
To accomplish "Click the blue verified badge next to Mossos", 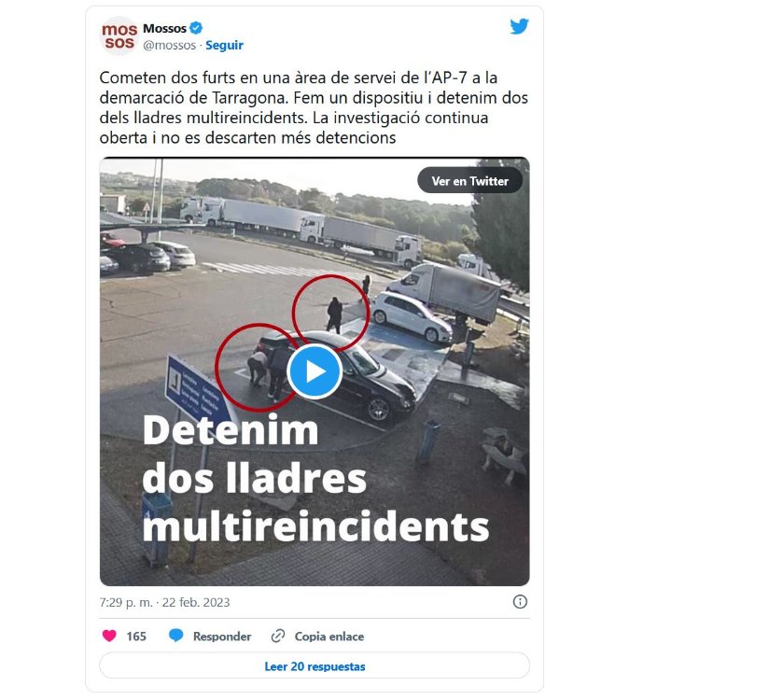I will coord(196,28).
